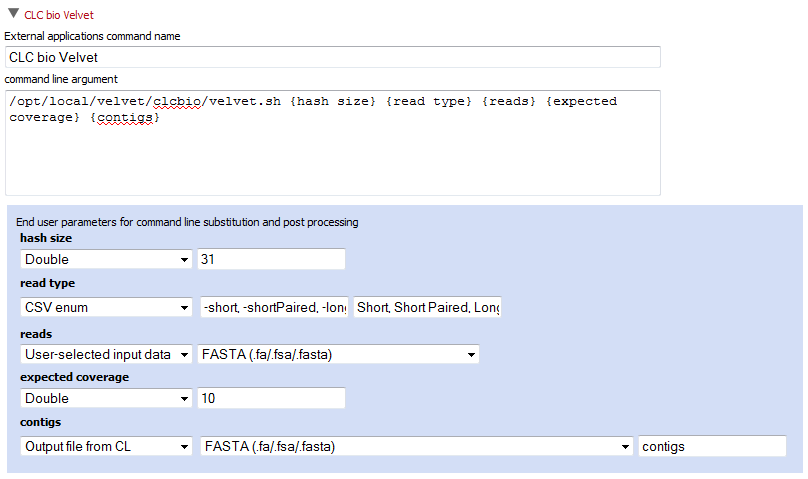Open the contigs Output file from CL dropdown
This screenshot has height=479, width=808.
point(106,446)
